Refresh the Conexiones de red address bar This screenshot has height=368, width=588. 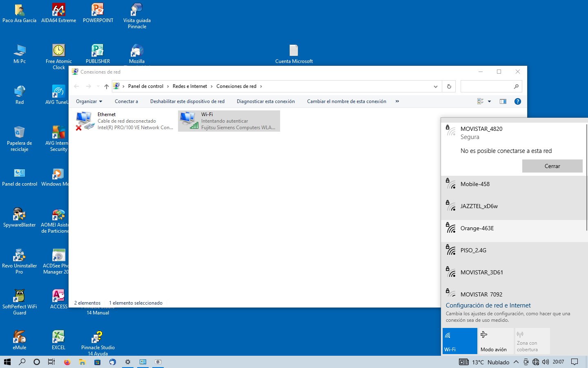point(449,86)
